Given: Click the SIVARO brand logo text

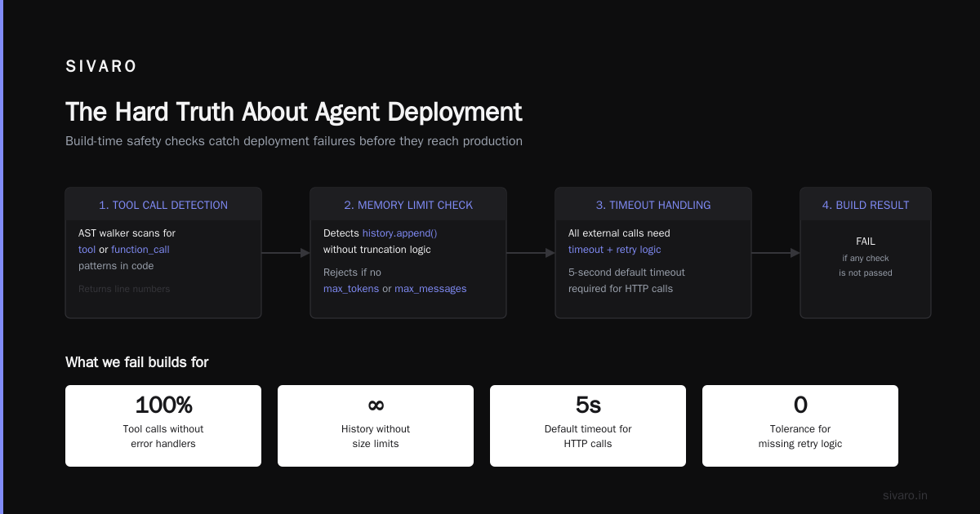Looking at the screenshot, I should [101, 67].
